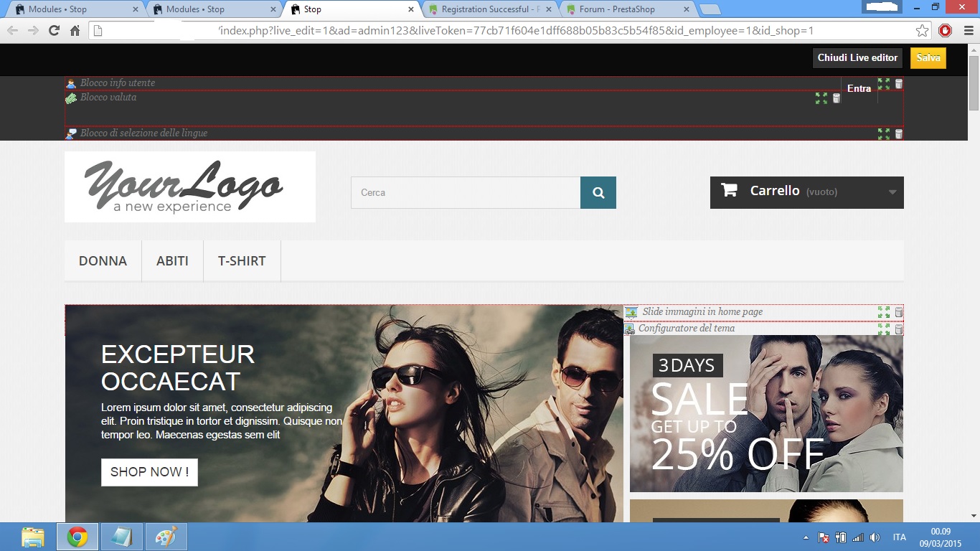Open the DONNA category menu

(103, 261)
